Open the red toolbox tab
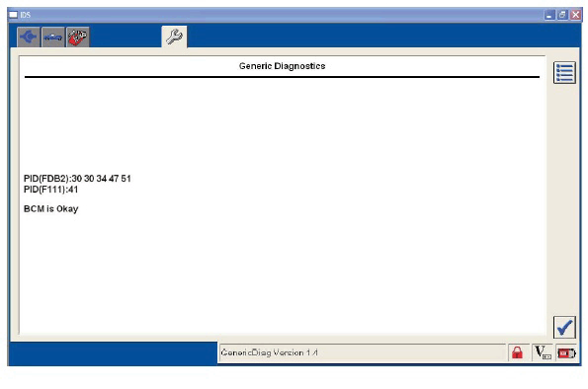Viewport: 588px width, 389px height. [78, 37]
